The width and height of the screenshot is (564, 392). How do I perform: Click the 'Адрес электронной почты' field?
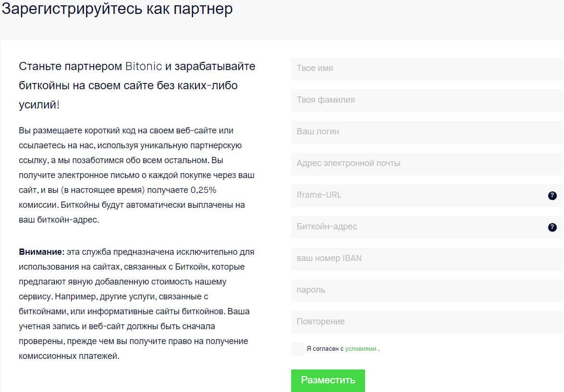(427, 164)
